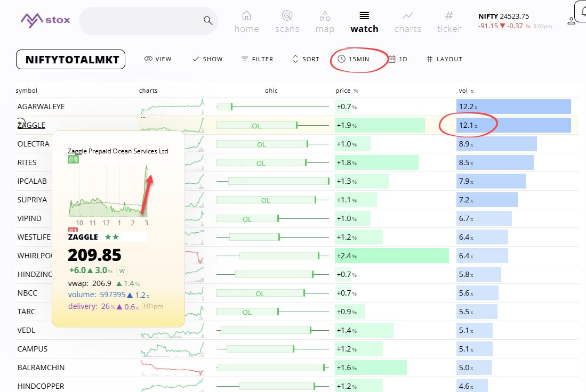
Task: Select the TARC symbol
Action: [x=26, y=312]
